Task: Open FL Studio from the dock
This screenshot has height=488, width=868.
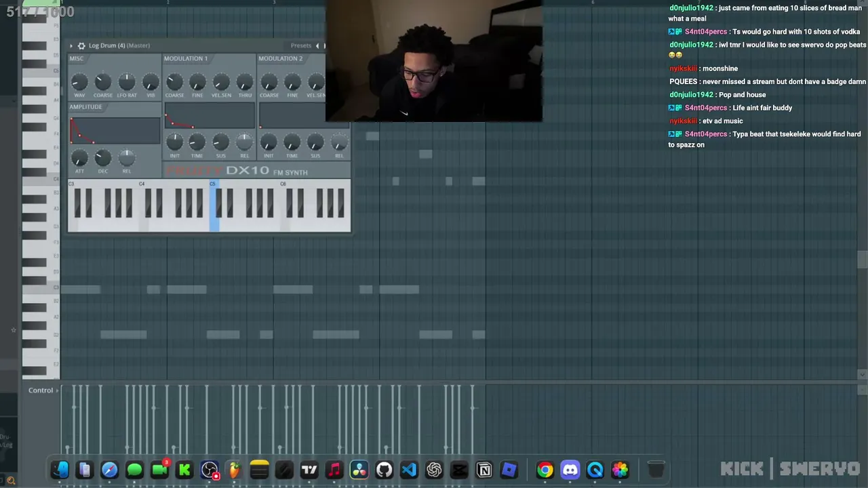Action: [x=234, y=470]
